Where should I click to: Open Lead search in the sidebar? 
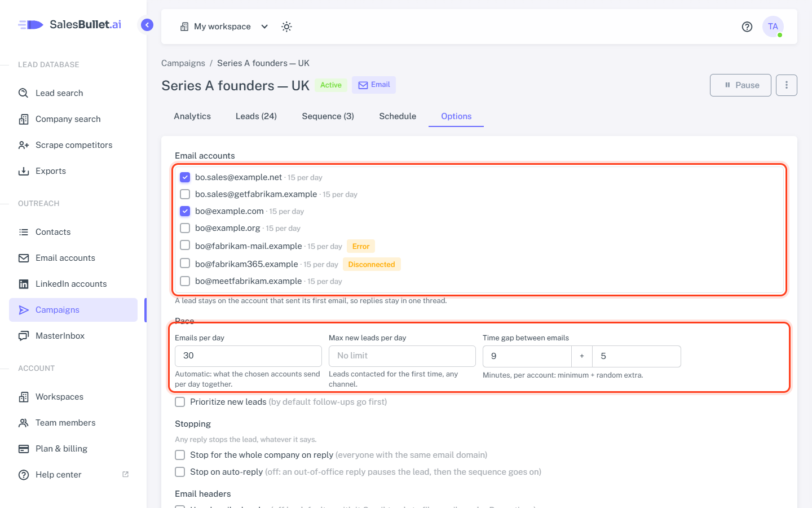click(x=73, y=93)
